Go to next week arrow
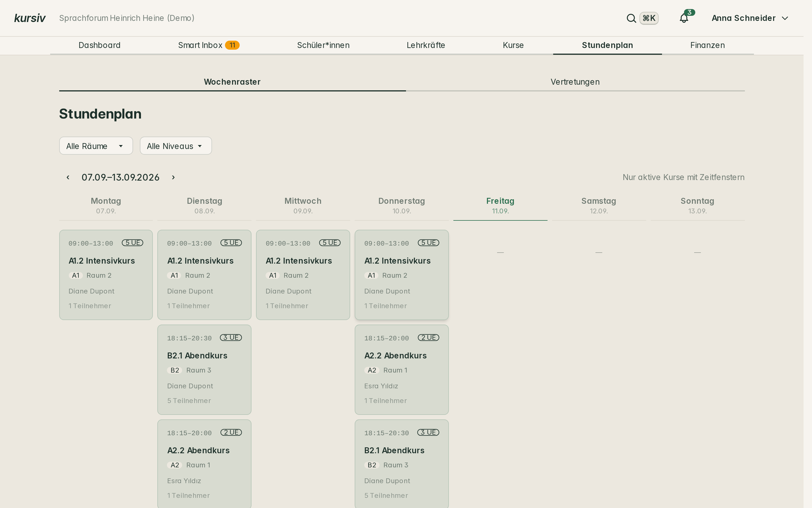This screenshot has height=508, width=812. coord(173,177)
